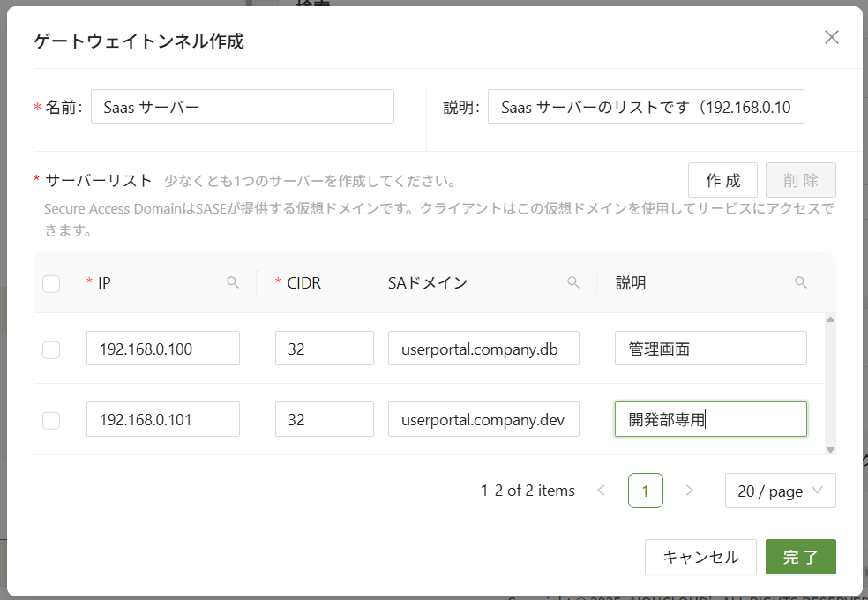Viewport: 868px width, 600px height.
Task: Click the search icon in IP column header
Action: (233, 282)
